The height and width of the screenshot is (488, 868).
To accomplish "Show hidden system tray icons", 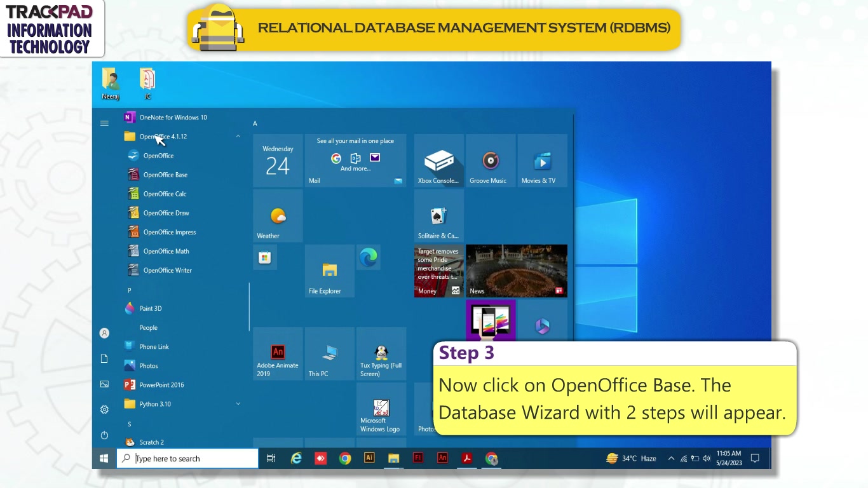I will coord(671,458).
